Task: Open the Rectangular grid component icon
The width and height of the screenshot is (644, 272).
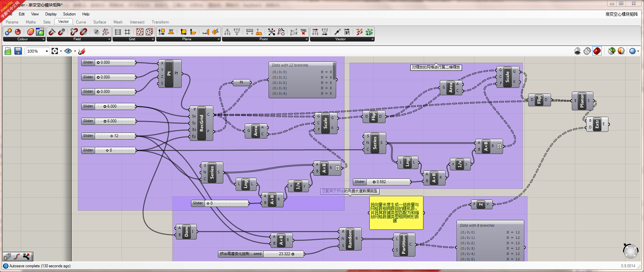Action: [118, 32]
